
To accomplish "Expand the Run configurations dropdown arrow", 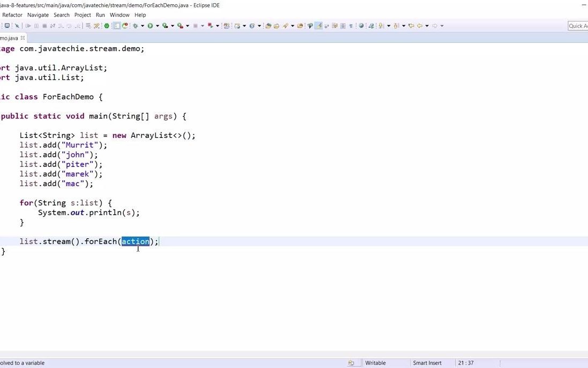I will (157, 25).
